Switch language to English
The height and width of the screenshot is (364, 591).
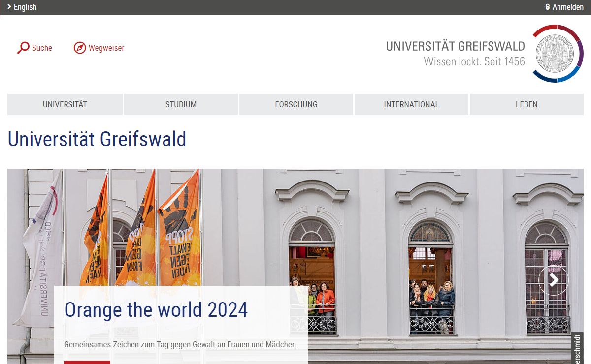25,7
